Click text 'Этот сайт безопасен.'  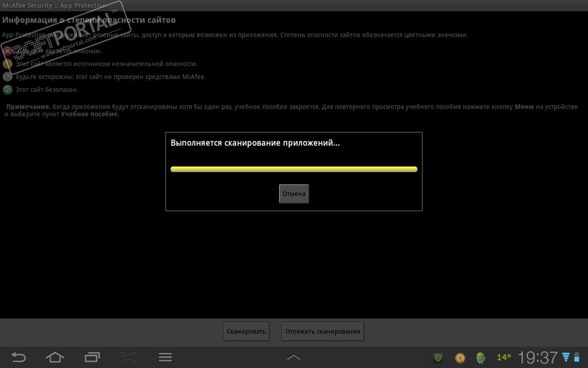pos(47,90)
